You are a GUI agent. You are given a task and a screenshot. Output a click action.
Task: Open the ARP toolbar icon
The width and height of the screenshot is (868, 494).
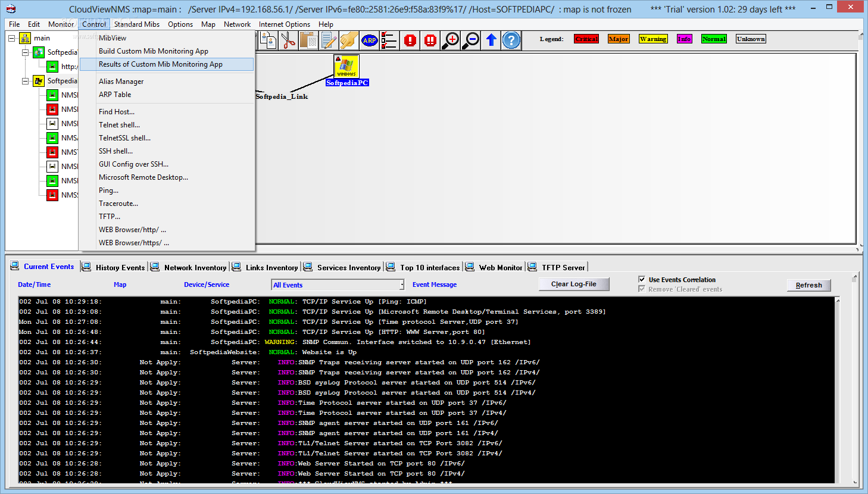pyautogui.click(x=369, y=40)
